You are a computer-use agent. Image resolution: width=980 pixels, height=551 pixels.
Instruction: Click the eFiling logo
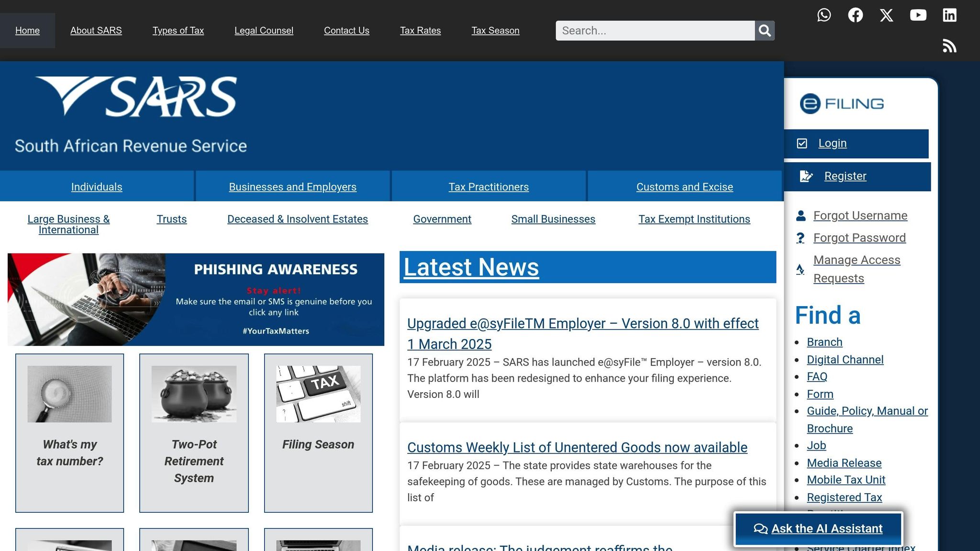[842, 104]
